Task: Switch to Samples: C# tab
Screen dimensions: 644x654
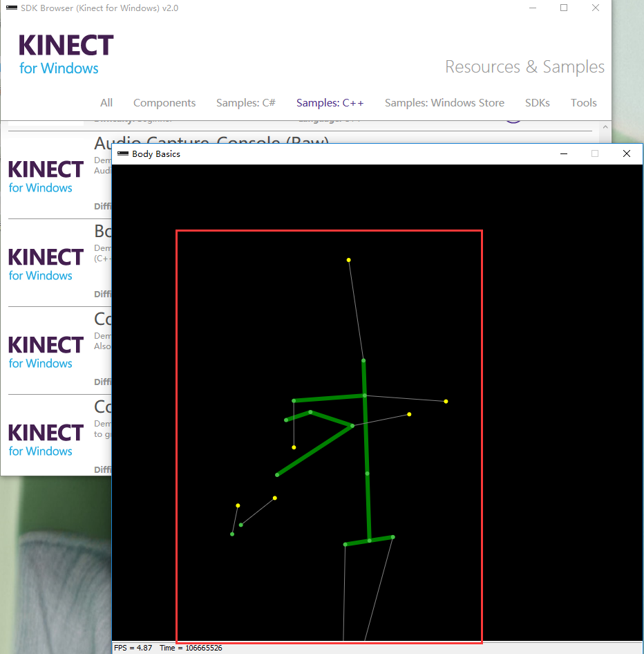Action: click(x=245, y=102)
